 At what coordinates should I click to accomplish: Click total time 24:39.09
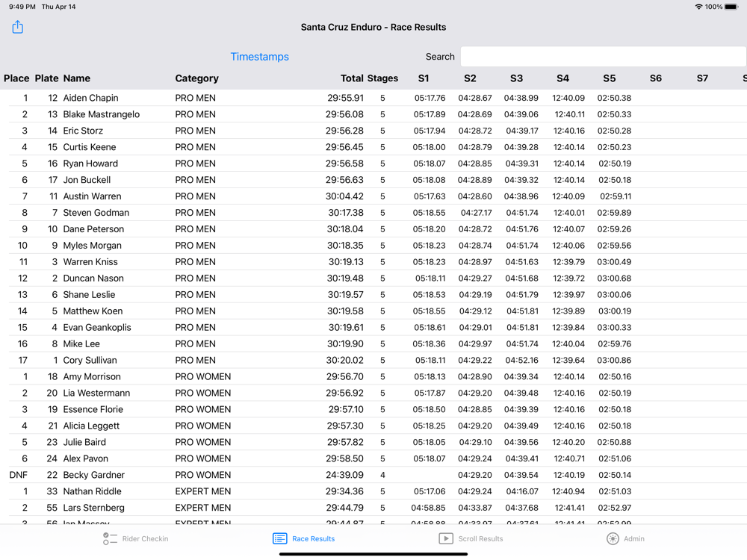click(x=345, y=475)
